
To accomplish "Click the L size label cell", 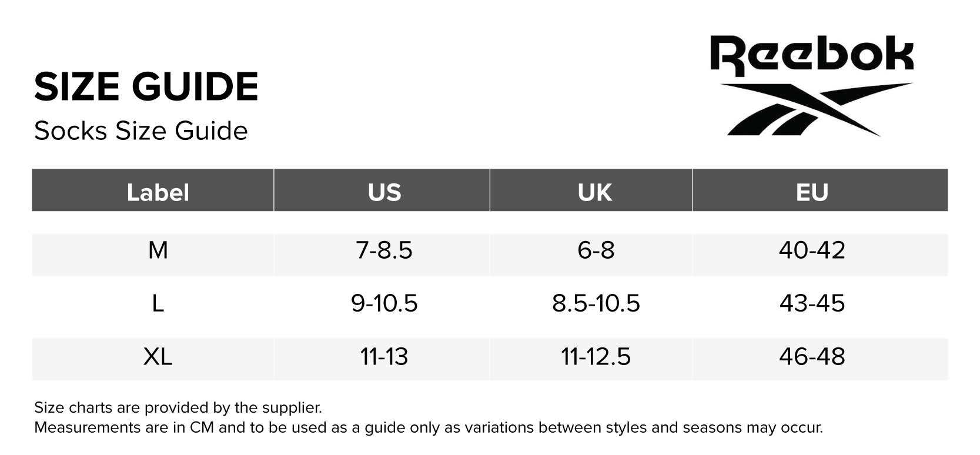I will (x=158, y=303).
